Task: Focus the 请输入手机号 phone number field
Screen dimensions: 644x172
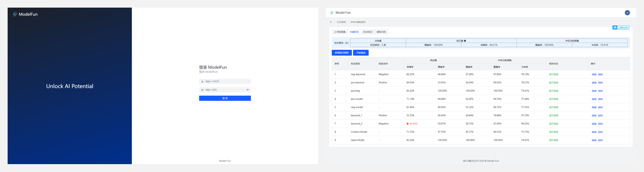Action: click(225, 82)
